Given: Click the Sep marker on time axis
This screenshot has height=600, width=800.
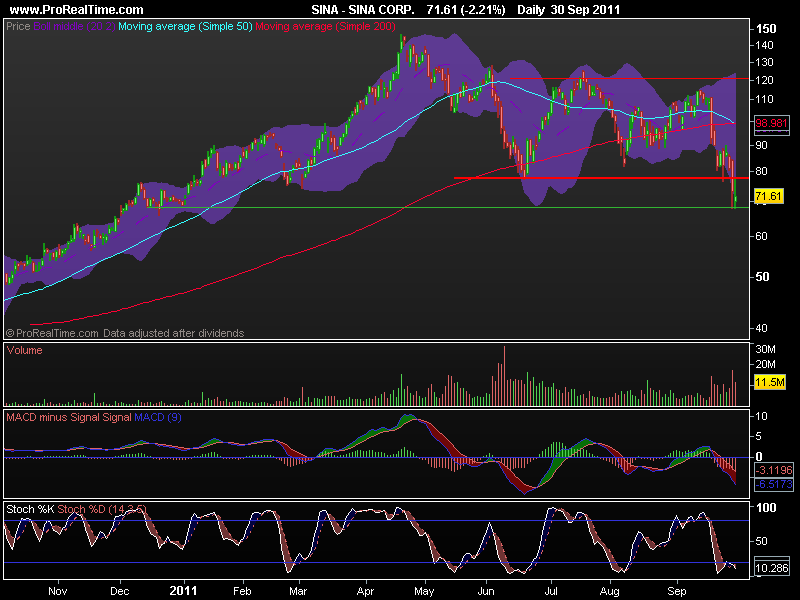Looking at the screenshot, I should (x=677, y=591).
